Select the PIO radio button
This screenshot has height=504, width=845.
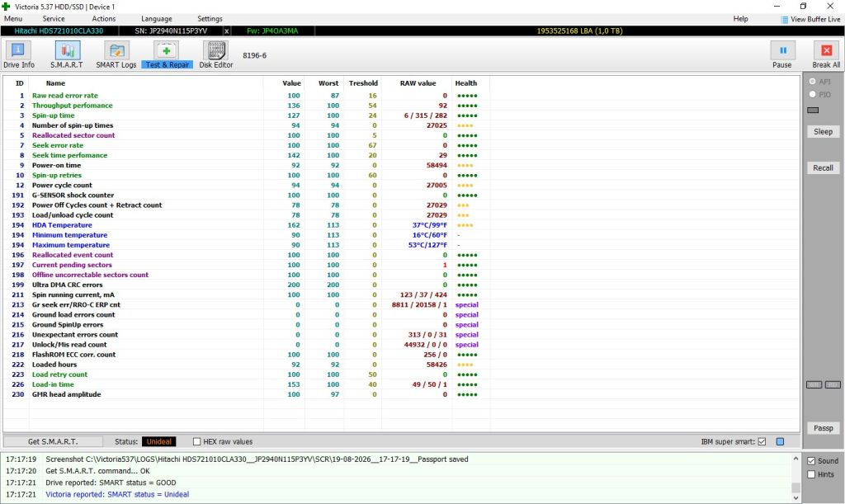[x=813, y=94]
